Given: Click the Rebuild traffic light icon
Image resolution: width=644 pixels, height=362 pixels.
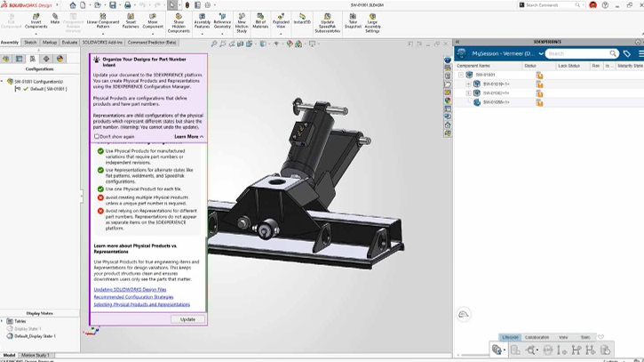Looking at the screenshot, I should pos(187,5).
